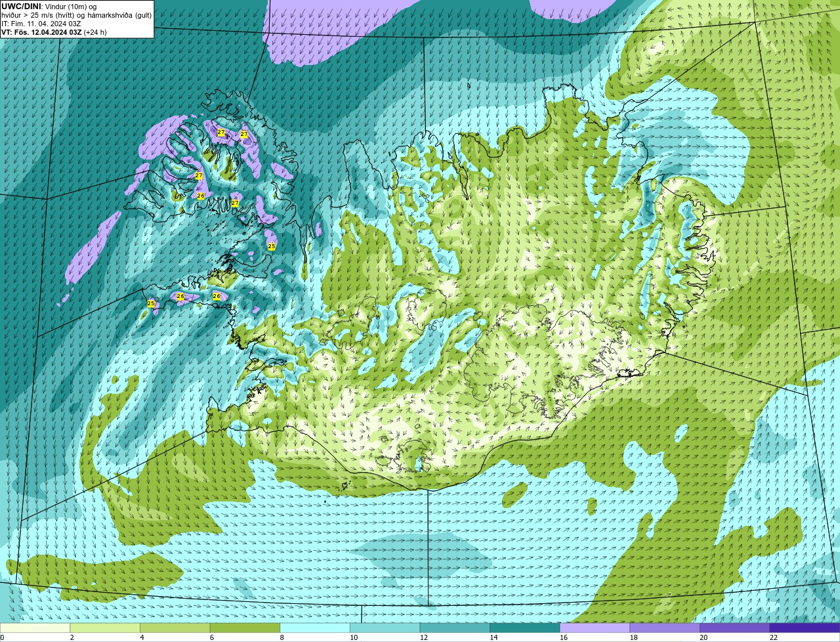Viewport: 840px width, 642px height.
Task: Click the legend scale label '12'
Action: (x=424, y=637)
